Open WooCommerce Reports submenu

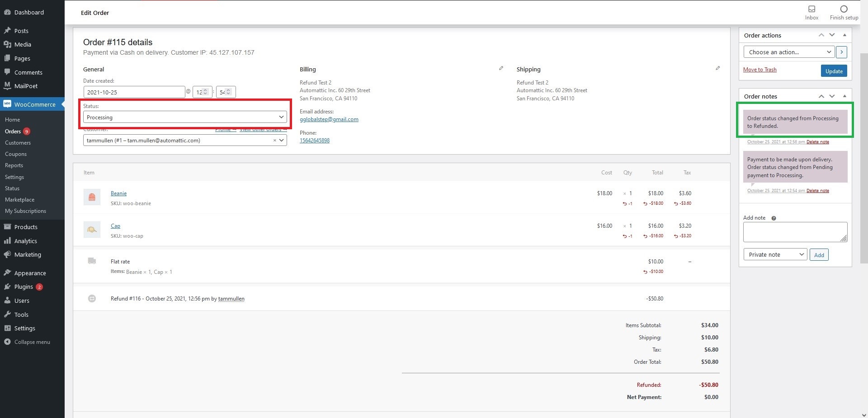(14, 165)
